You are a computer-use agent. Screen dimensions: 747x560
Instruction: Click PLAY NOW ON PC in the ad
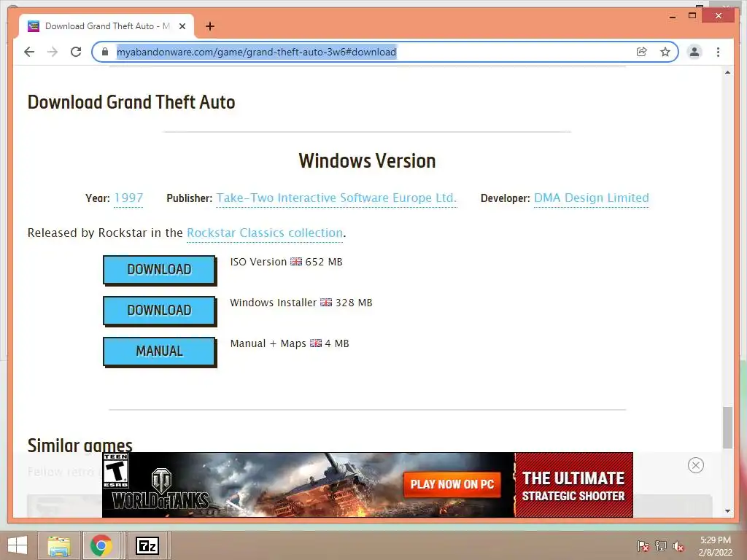coord(452,484)
